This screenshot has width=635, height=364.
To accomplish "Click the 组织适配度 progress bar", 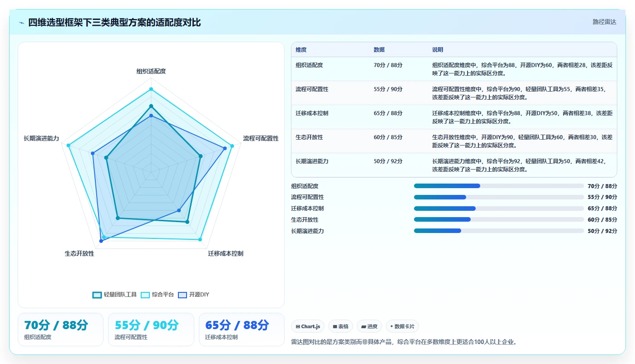I will pyautogui.click(x=499, y=186).
